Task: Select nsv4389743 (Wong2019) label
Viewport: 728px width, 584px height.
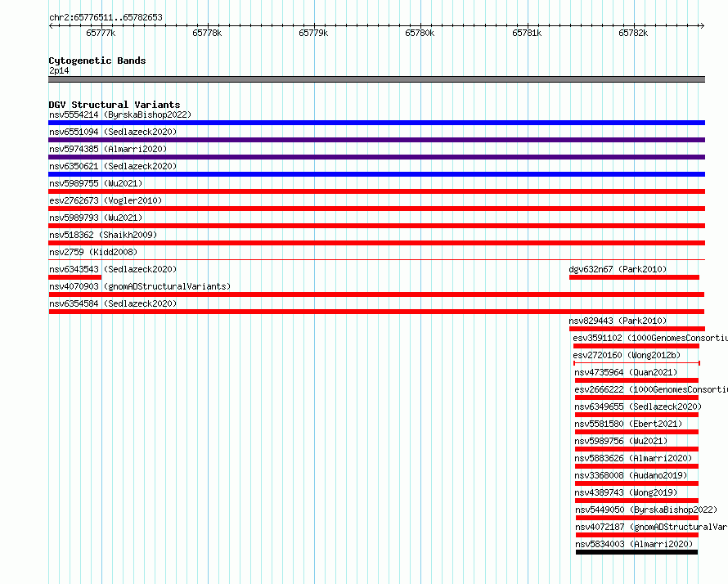Action: (626, 492)
